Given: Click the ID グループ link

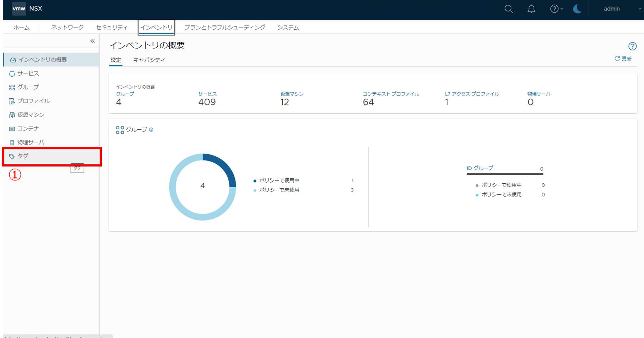Looking at the screenshot, I should coord(480,168).
